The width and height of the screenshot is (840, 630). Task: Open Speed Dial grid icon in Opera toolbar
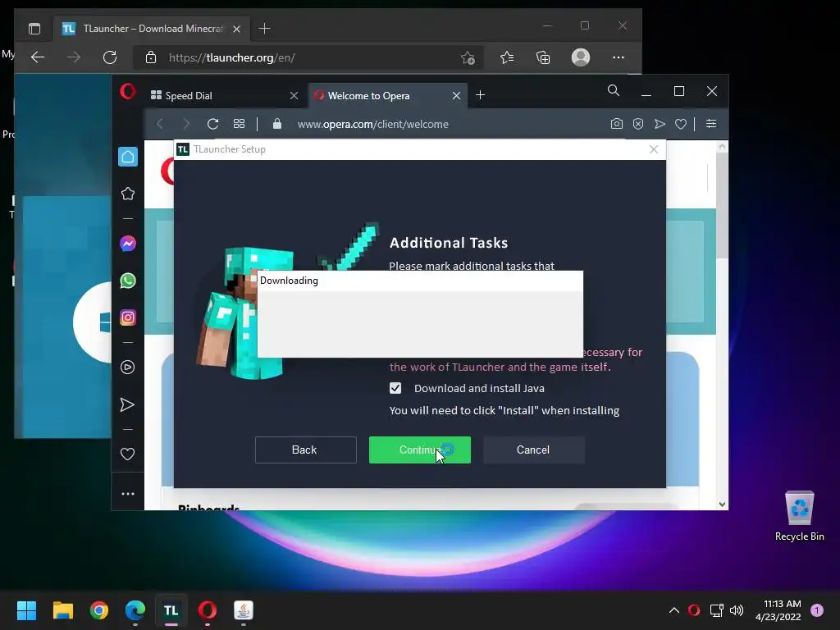coord(239,125)
